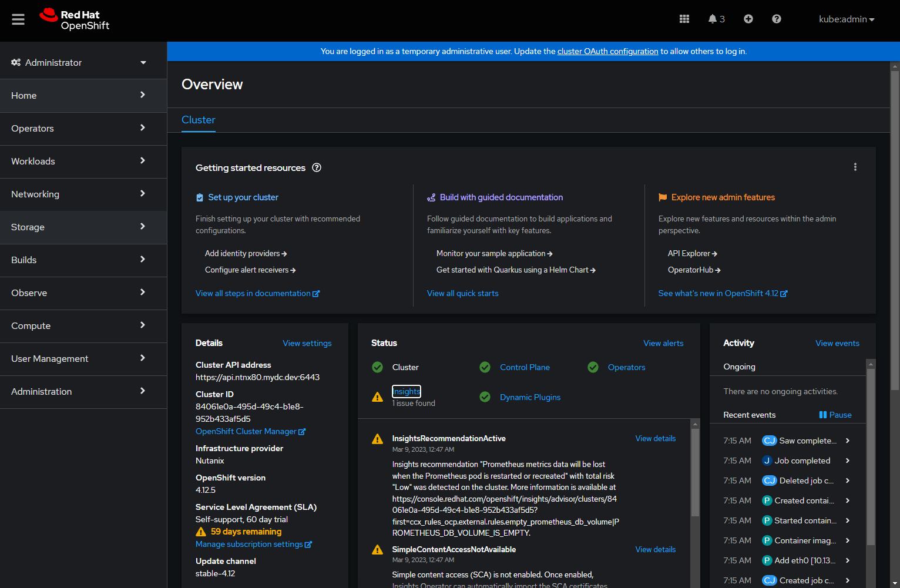The height and width of the screenshot is (588, 900).
Task: Click the Control Plane green check icon
Action: click(485, 367)
